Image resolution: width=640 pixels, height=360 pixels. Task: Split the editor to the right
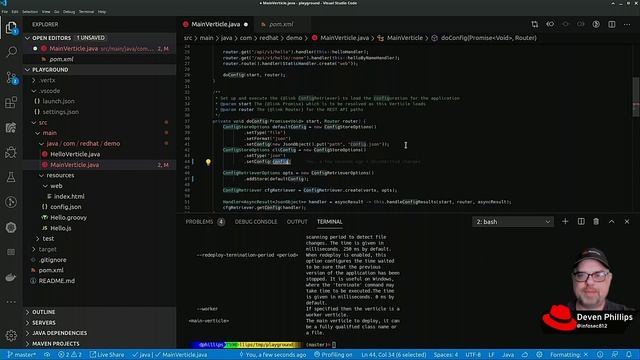pyautogui.click(x=611, y=24)
